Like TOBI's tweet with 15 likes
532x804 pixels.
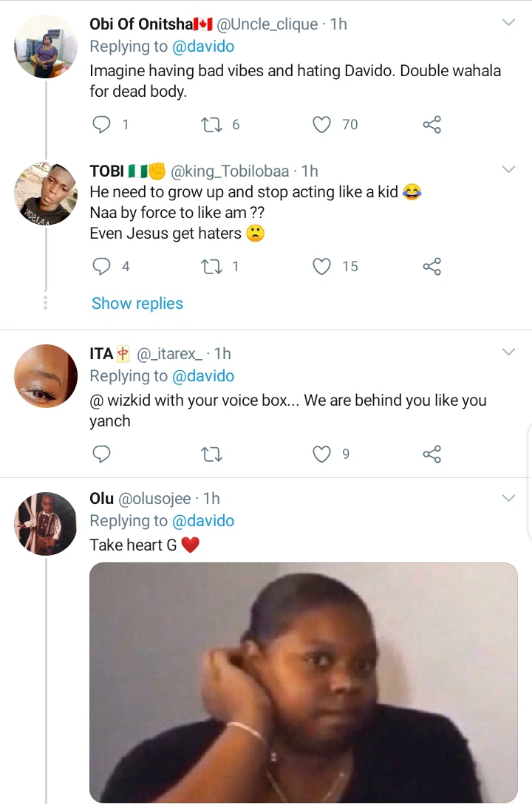321,266
